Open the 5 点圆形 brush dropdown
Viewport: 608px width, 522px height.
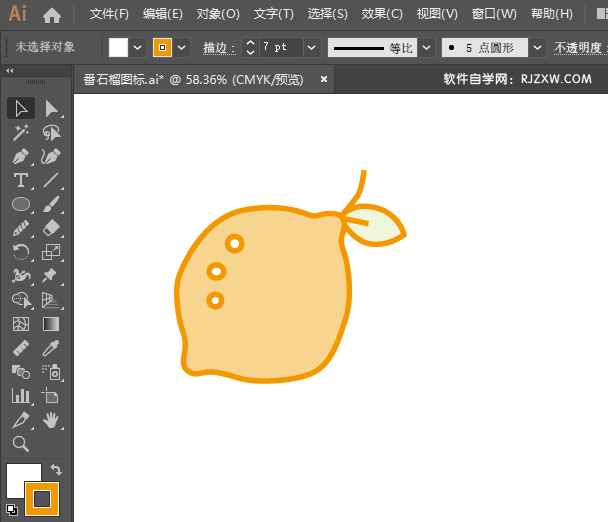pos(538,47)
